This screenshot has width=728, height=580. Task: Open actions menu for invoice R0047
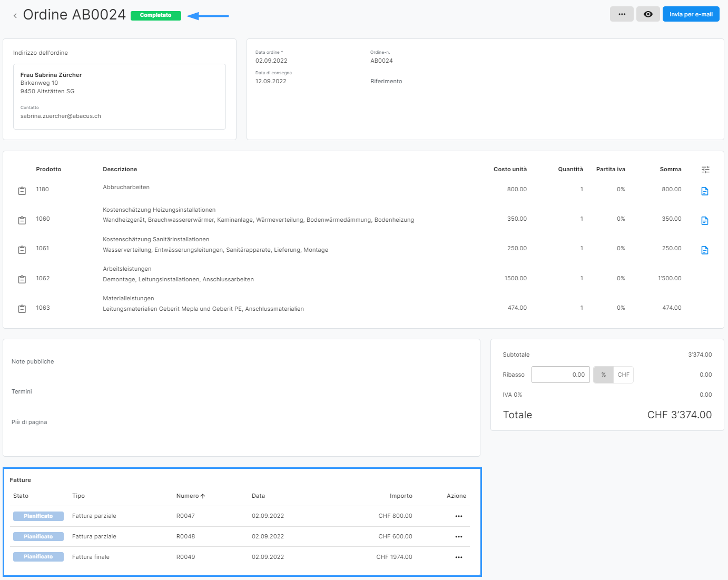coord(458,516)
